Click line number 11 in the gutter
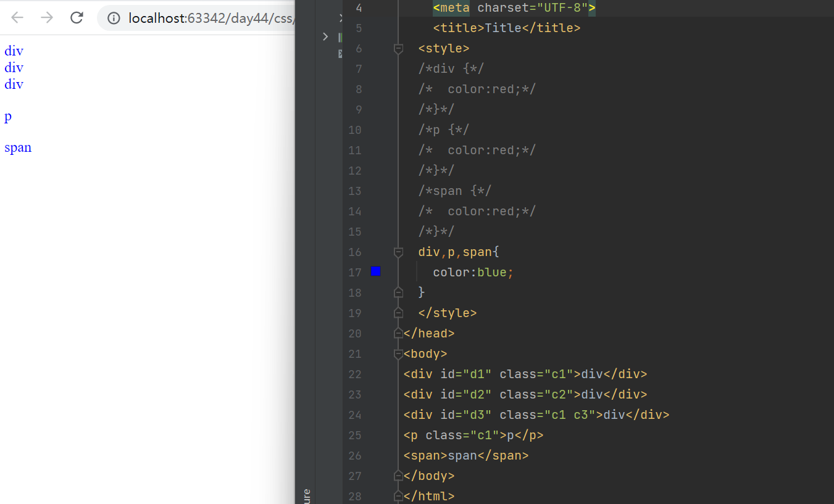The height and width of the screenshot is (504, 834). pyautogui.click(x=355, y=150)
